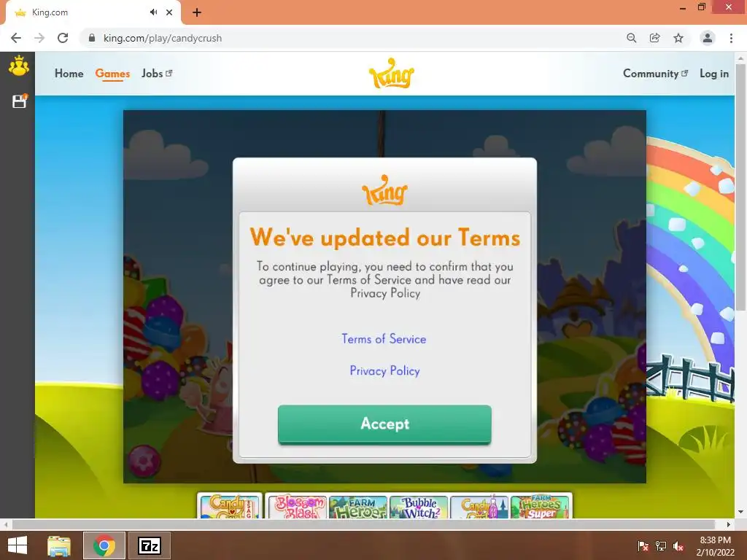Visit the Community page
The image size is (747, 560).
655,74
